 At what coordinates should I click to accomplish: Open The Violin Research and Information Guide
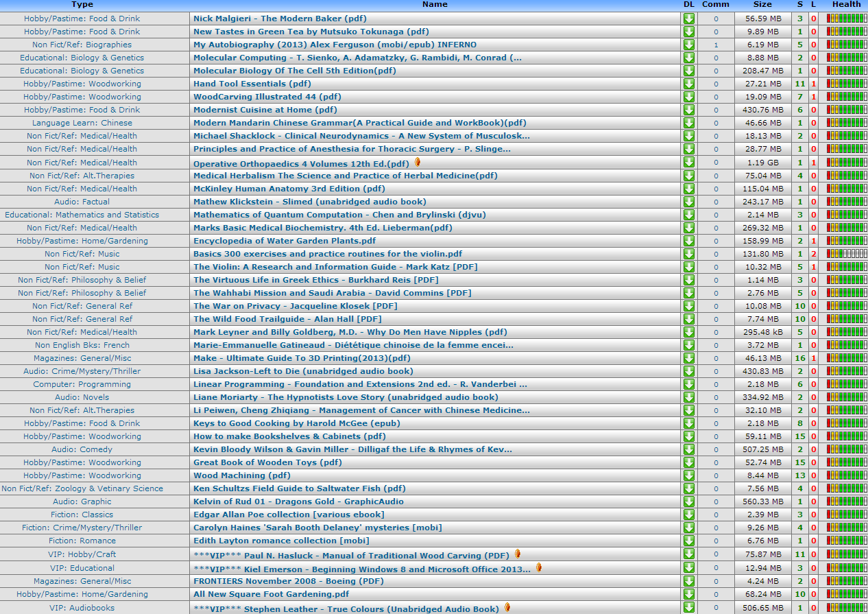pyautogui.click(x=335, y=267)
